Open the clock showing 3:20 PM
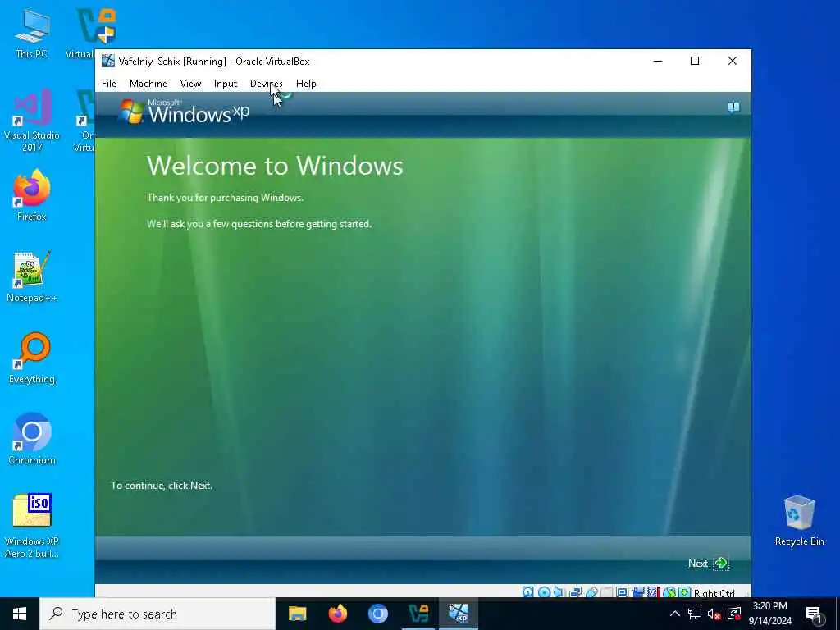 point(769,614)
